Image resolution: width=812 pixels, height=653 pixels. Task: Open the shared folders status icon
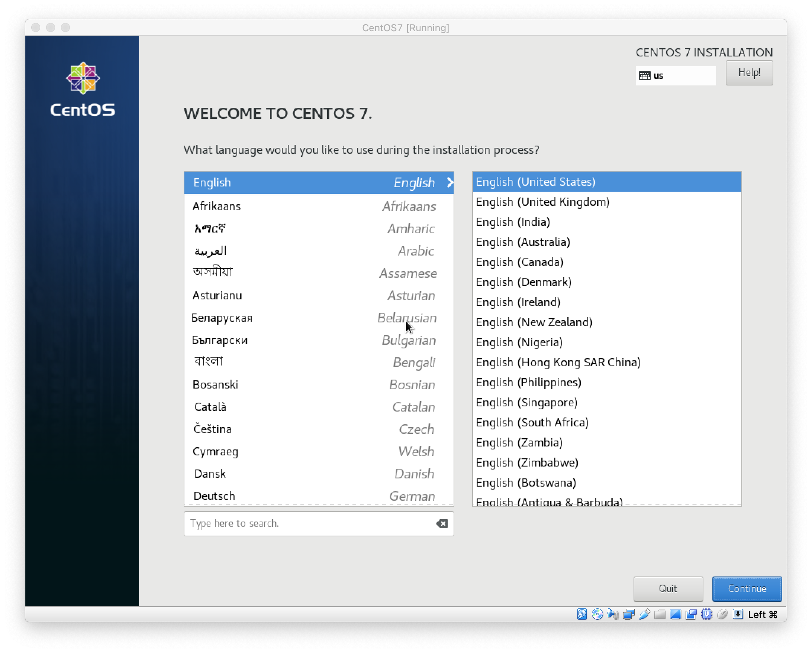click(660, 614)
